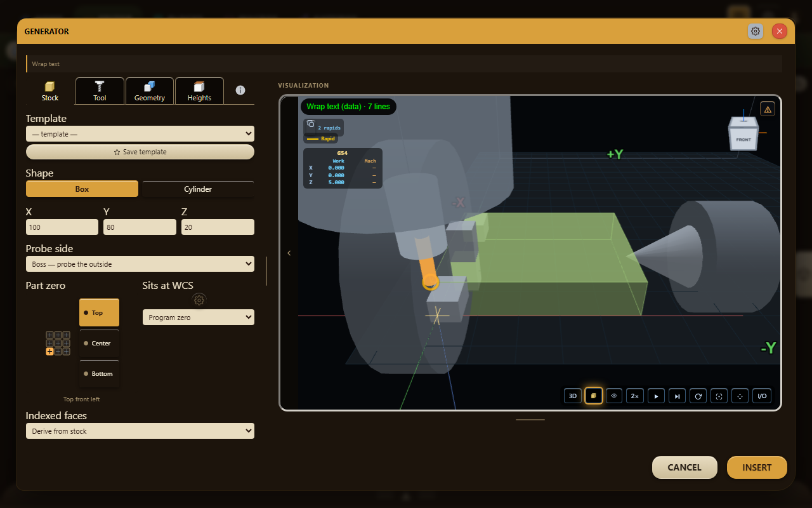The image size is (812, 508).
Task: Click the Wrap text name field
Action: 404,63
